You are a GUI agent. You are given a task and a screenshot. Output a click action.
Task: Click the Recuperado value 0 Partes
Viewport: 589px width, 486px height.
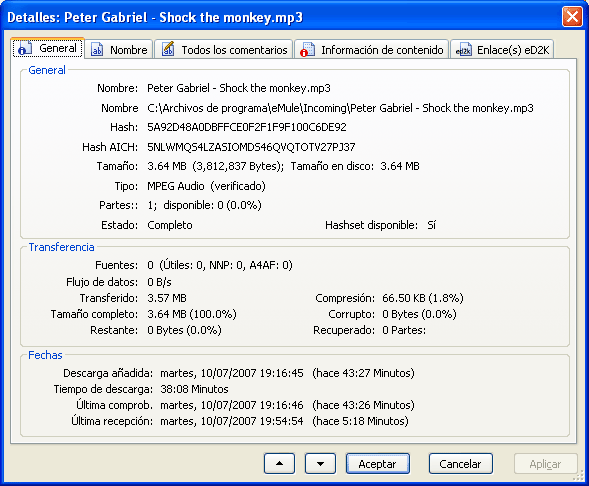(x=404, y=330)
